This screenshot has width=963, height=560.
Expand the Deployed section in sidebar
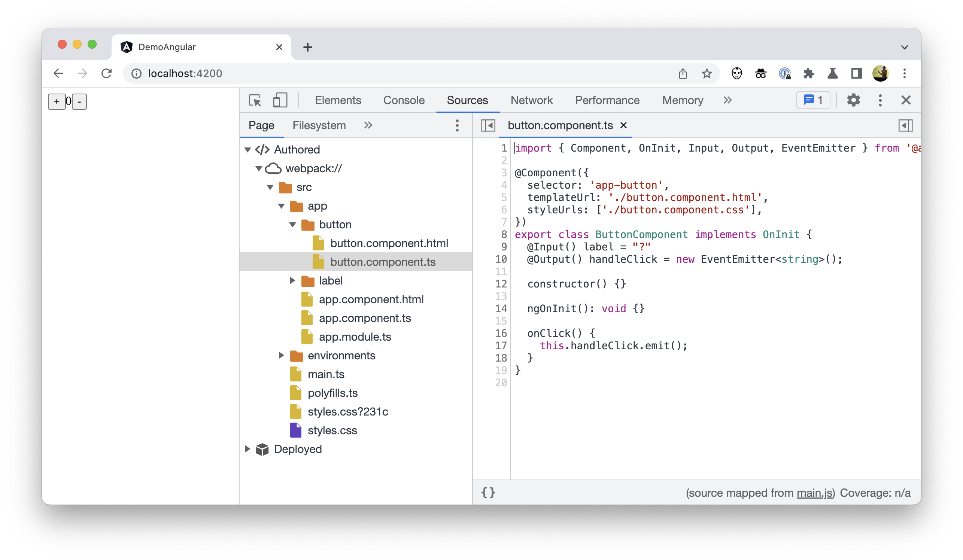248,449
